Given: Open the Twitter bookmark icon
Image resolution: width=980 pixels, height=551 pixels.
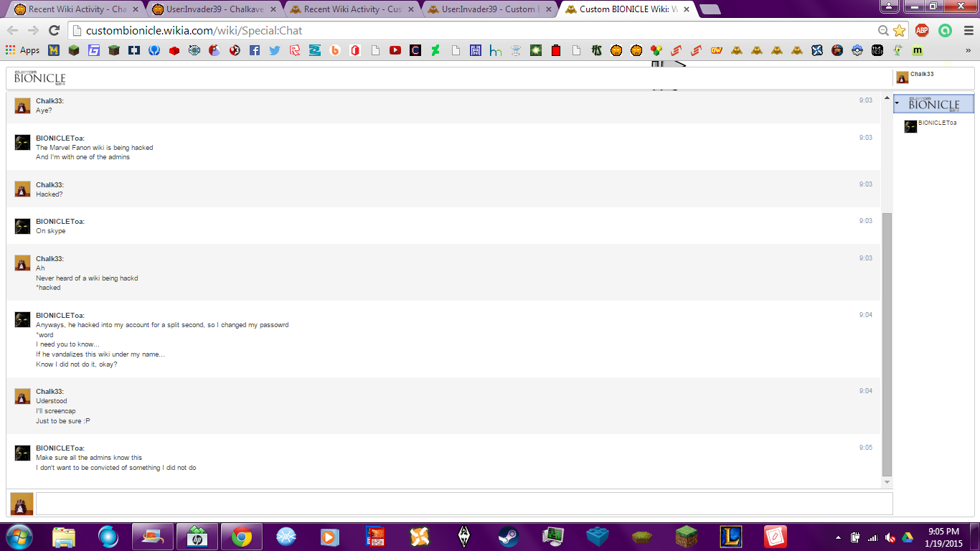Looking at the screenshot, I should point(274,50).
